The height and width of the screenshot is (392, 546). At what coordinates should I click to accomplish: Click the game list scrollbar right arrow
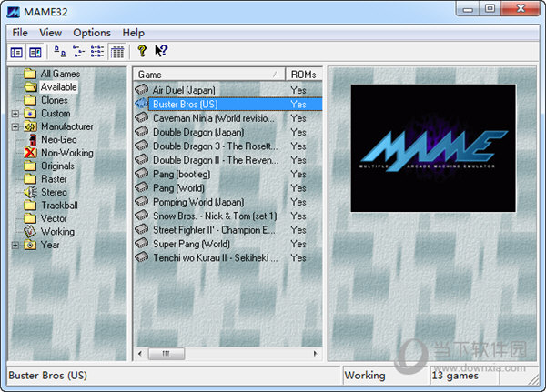[x=315, y=354]
